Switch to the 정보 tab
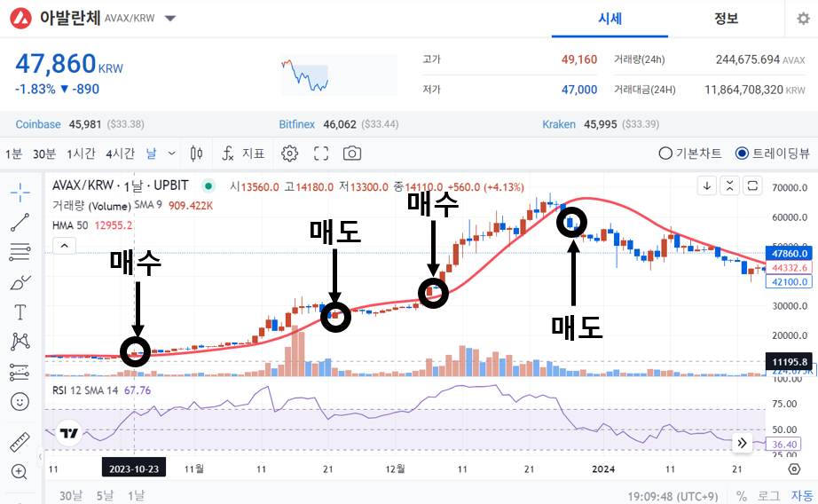Image resolution: width=818 pixels, height=504 pixels. coord(727,19)
